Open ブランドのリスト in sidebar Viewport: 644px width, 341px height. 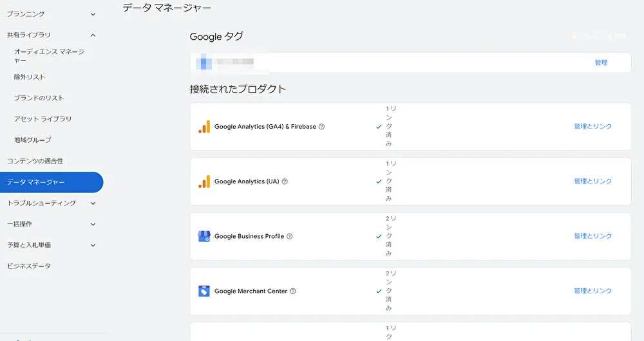click(x=39, y=98)
